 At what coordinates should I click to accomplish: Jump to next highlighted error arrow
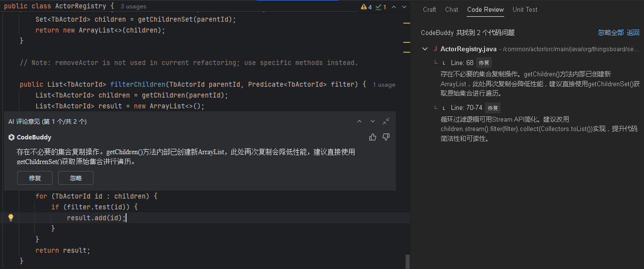404,7
